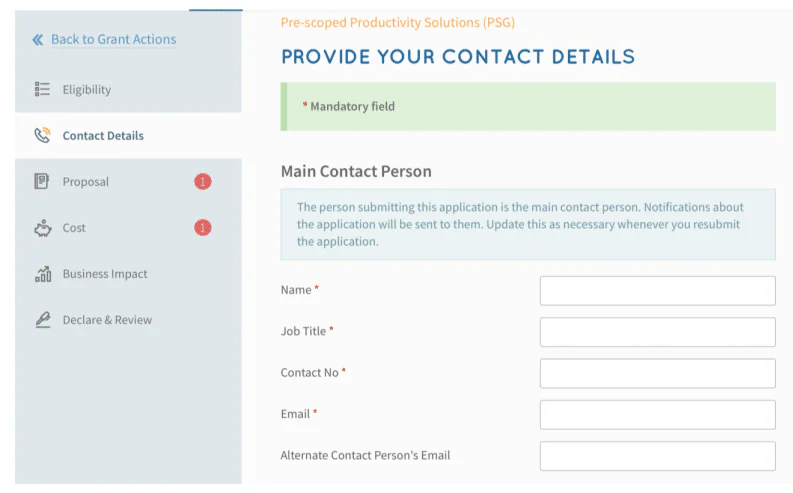793x493 pixels.
Task: Click the Email input field
Action: (657, 415)
